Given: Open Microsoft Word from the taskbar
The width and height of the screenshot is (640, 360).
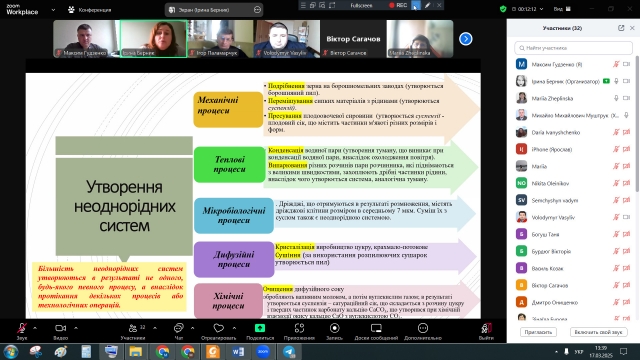Looking at the screenshot, I should 238,351.
